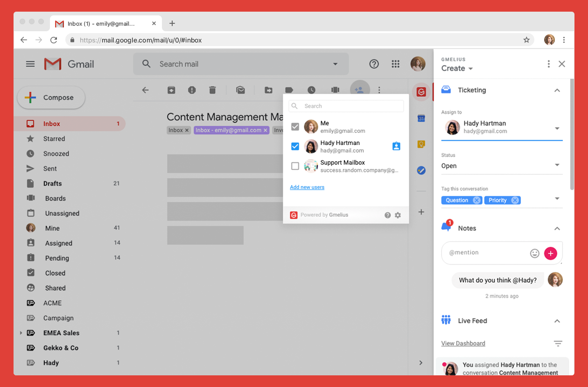Screen dimensions: 588x387
Task: Expand the EMEA Sales label
Action: pos(20,332)
